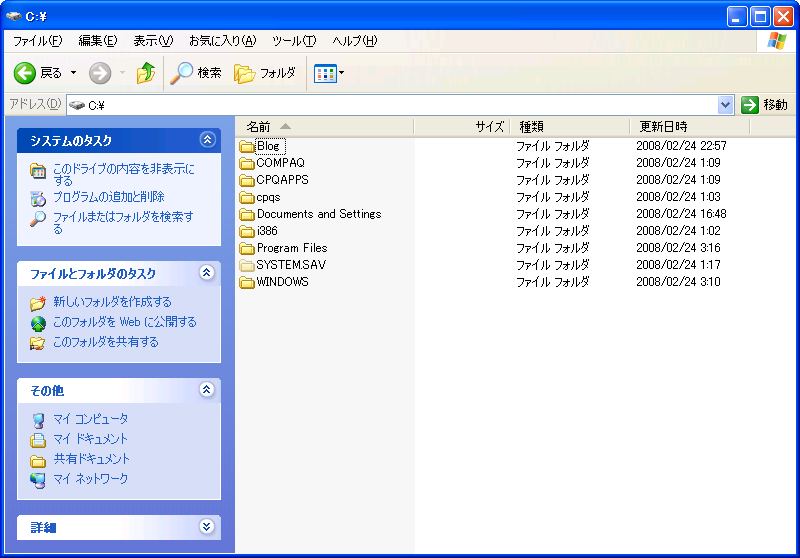The image size is (800, 558).
Task: Click the magnifier icon beside ファイルまたはフォルダを検索する
Action: [38, 219]
